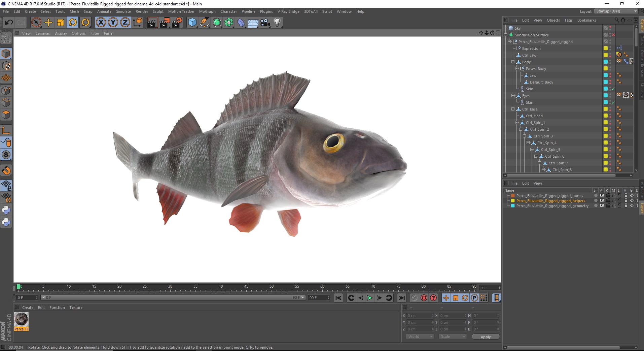
Task: Toggle solo on bones layer
Action: 596,196
